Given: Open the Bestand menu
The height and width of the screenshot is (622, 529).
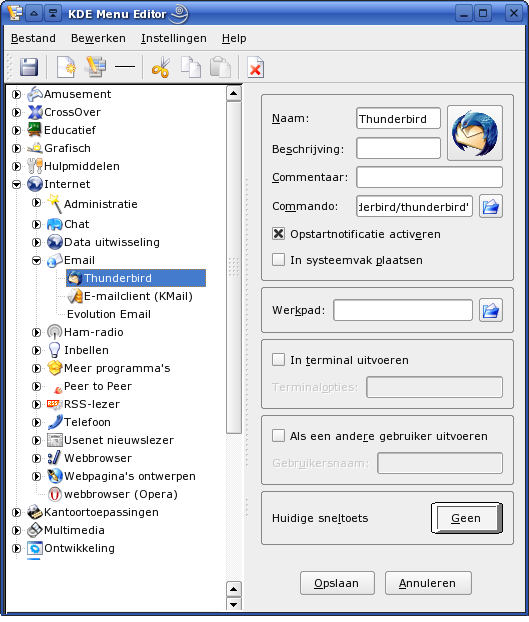Looking at the screenshot, I should (x=33, y=38).
